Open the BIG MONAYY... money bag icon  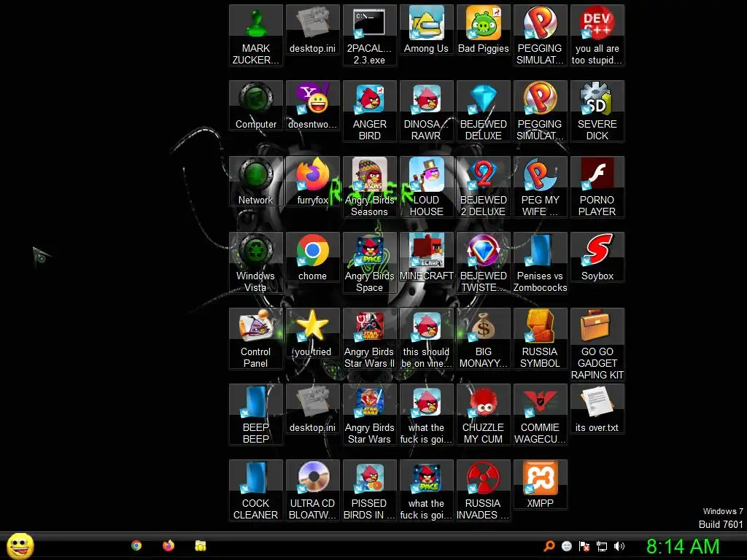[x=483, y=338]
